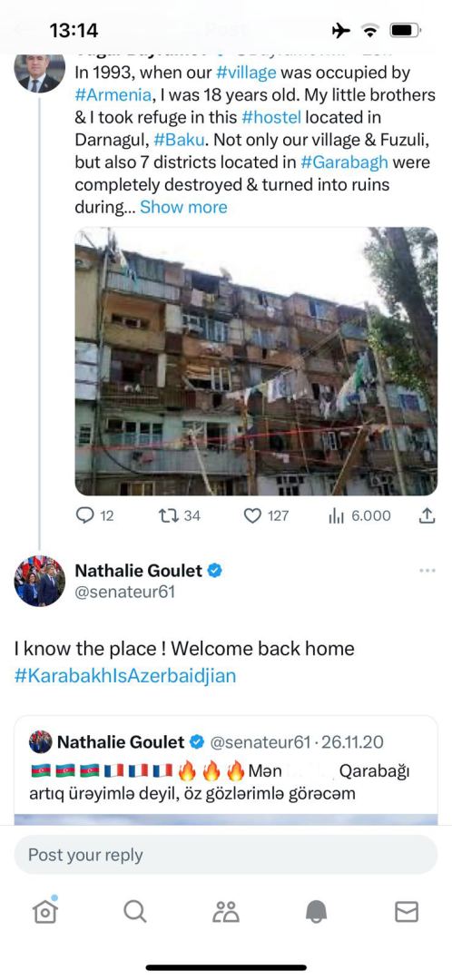Tap the Post your reply field

click(x=226, y=855)
